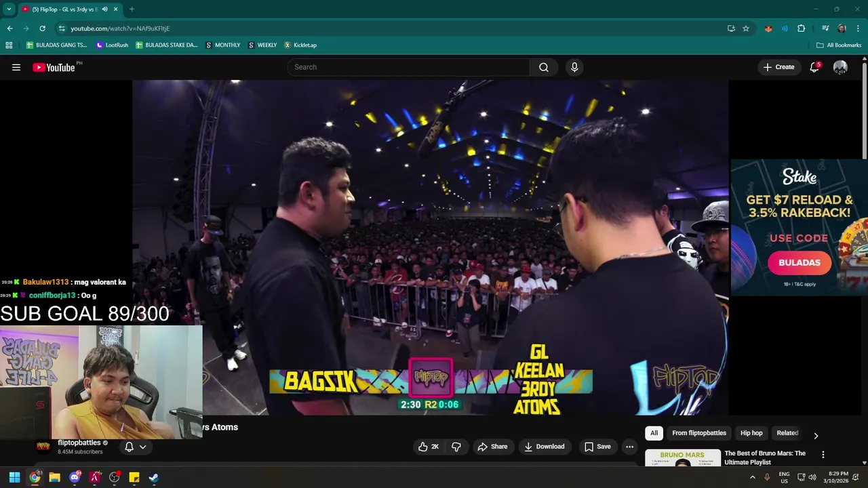The height and width of the screenshot is (488, 868).
Task: Like the video with thumbs up
Action: point(429,447)
